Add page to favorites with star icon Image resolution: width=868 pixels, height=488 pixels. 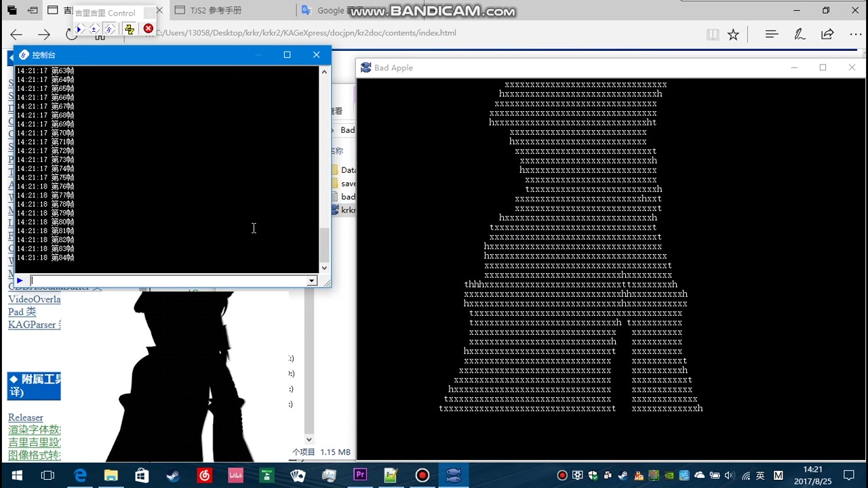coord(733,34)
